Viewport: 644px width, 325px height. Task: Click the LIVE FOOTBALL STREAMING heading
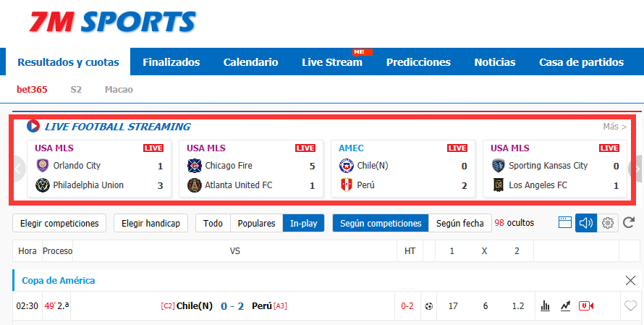tap(117, 127)
